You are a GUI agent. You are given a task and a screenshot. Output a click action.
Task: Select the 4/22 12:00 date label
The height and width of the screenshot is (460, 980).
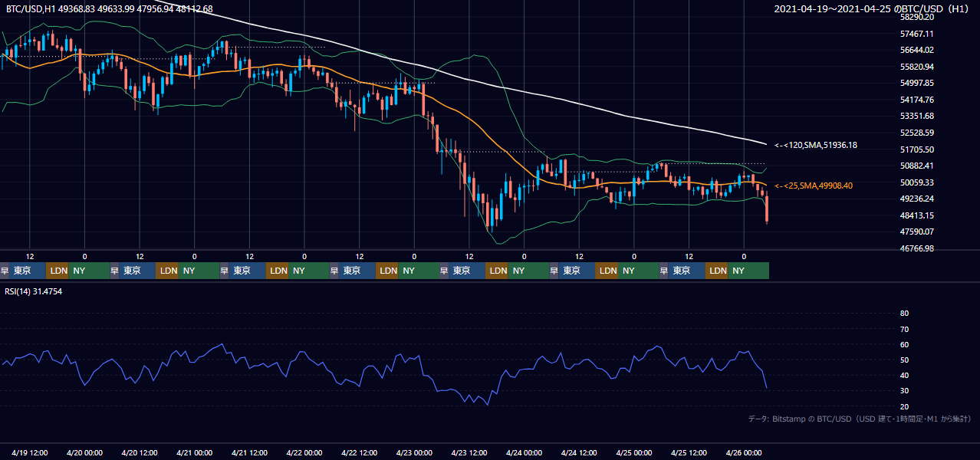point(360,452)
